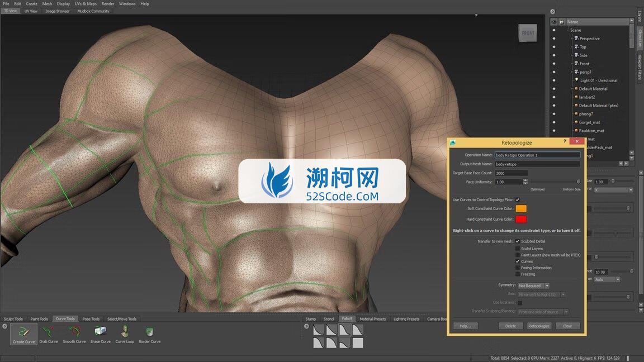Screen dimensions: 644x362
Task: Enable Posing Information checkbox
Action: tap(518, 268)
